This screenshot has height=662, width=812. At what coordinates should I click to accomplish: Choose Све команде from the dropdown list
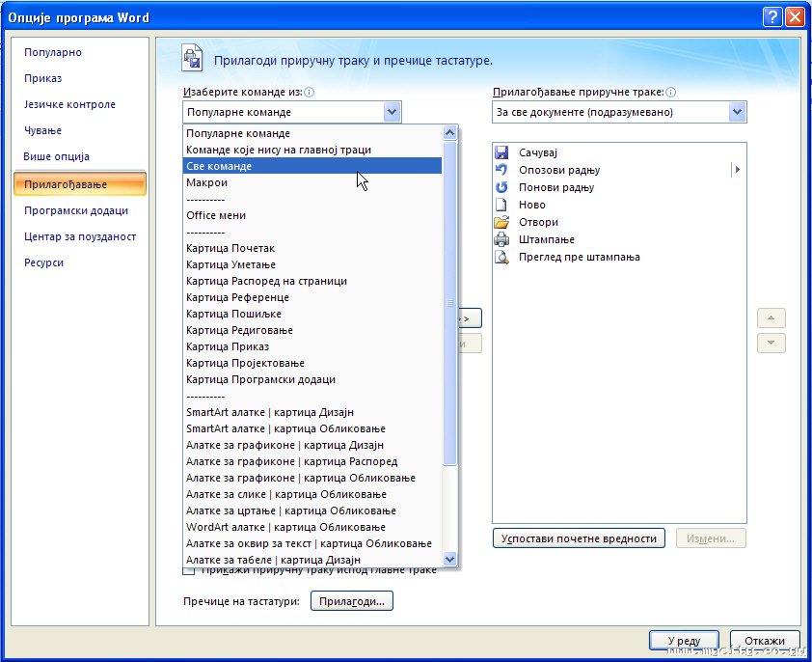(312, 166)
